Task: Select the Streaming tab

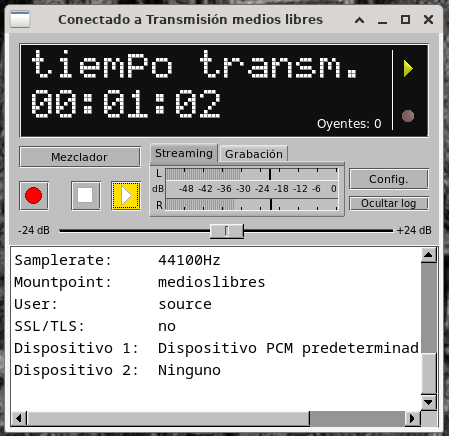Action: point(184,153)
